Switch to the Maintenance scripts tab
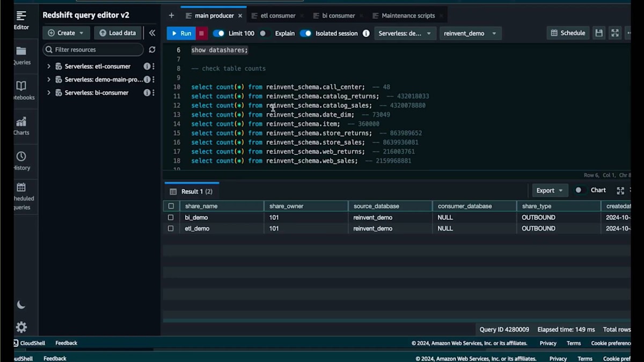The image size is (644, 362). pyautogui.click(x=408, y=16)
